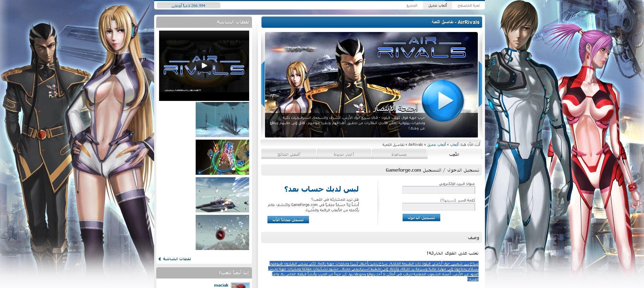Click the banner's right blue arrow
Viewport: 644px width, 288px height.
pos(480,84)
